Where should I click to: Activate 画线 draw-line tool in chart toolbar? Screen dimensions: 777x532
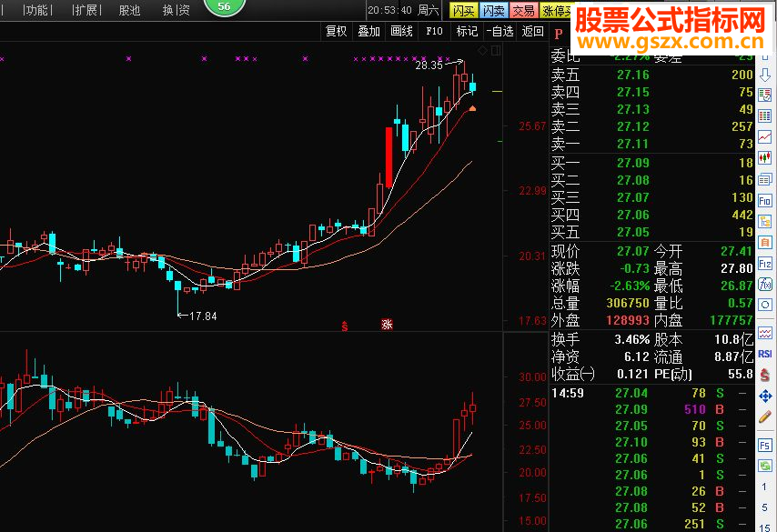(x=401, y=31)
